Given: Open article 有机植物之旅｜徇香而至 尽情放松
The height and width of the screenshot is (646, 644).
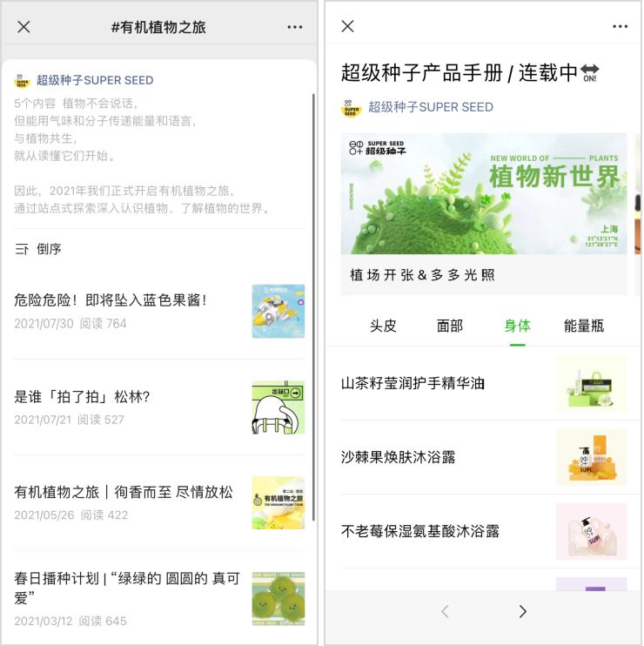Looking at the screenshot, I should 124,492.
